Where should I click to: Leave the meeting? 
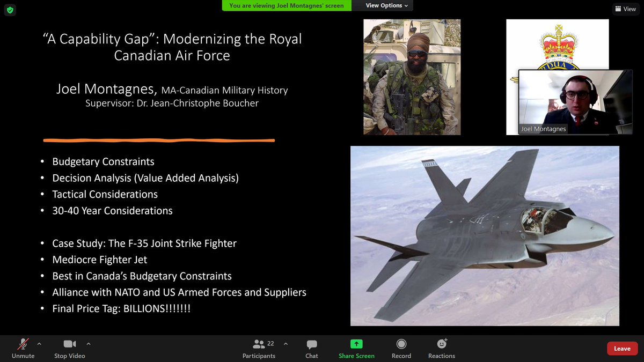(623, 349)
